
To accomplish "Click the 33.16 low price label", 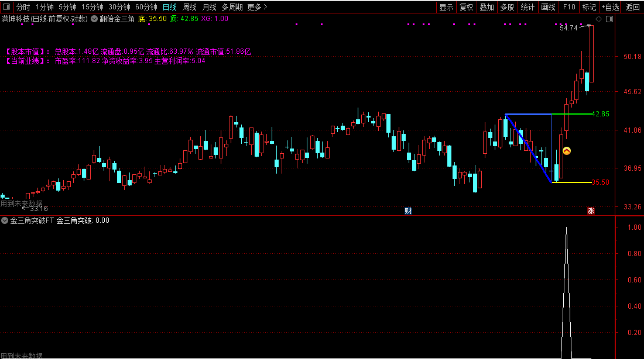I will [x=39, y=208].
